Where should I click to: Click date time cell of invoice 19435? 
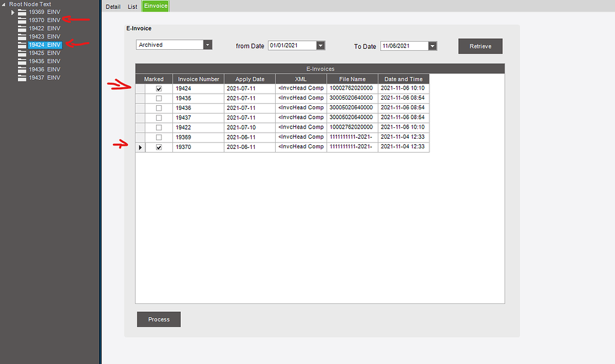pyautogui.click(x=404, y=99)
